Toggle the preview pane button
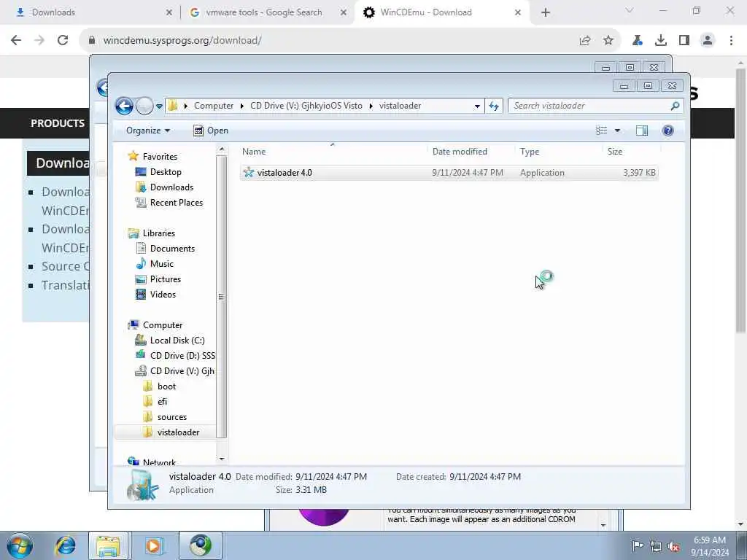 click(642, 131)
